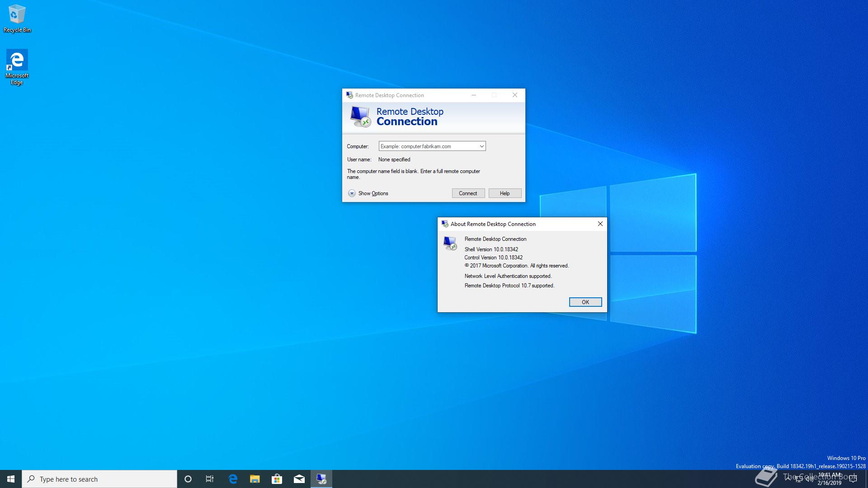Click the Remote Desktop Connection title bar icon
The image size is (868, 488).
[349, 95]
